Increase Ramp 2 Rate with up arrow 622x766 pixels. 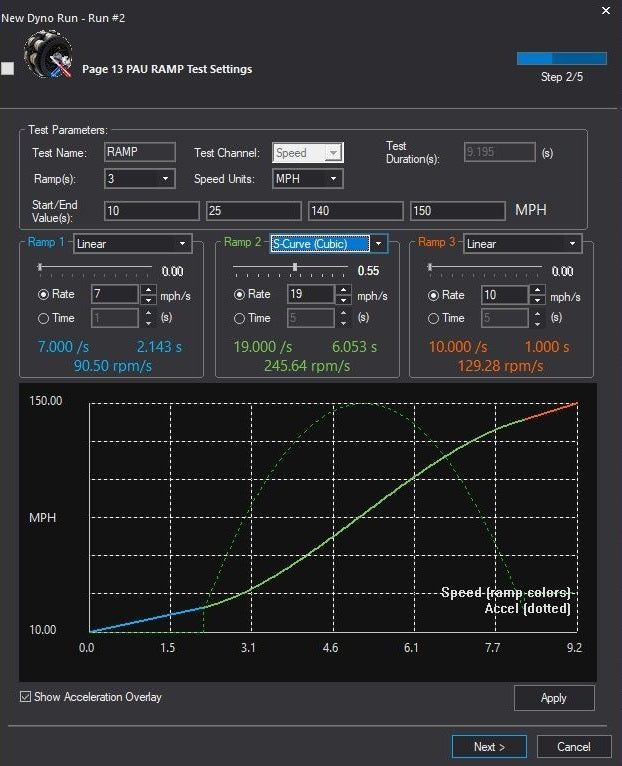coord(343,289)
